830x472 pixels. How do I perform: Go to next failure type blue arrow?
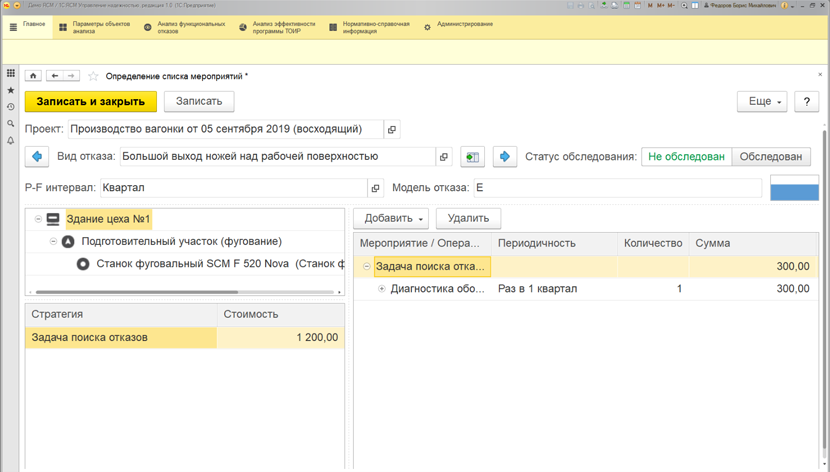[x=505, y=157]
